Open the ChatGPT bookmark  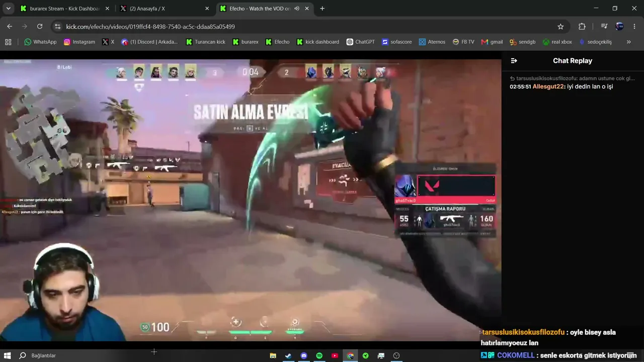[x=360, y=42]
